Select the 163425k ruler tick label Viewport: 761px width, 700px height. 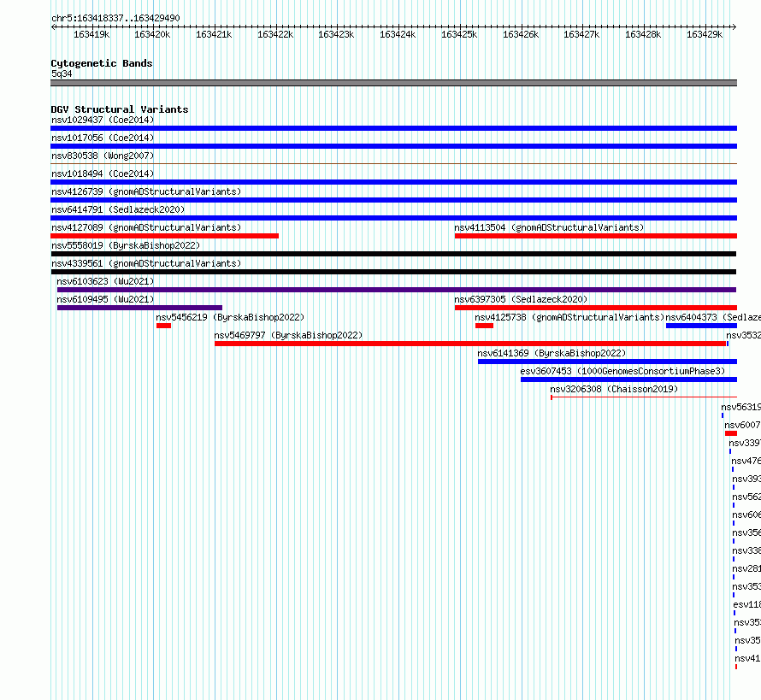(x=459, y=35)
